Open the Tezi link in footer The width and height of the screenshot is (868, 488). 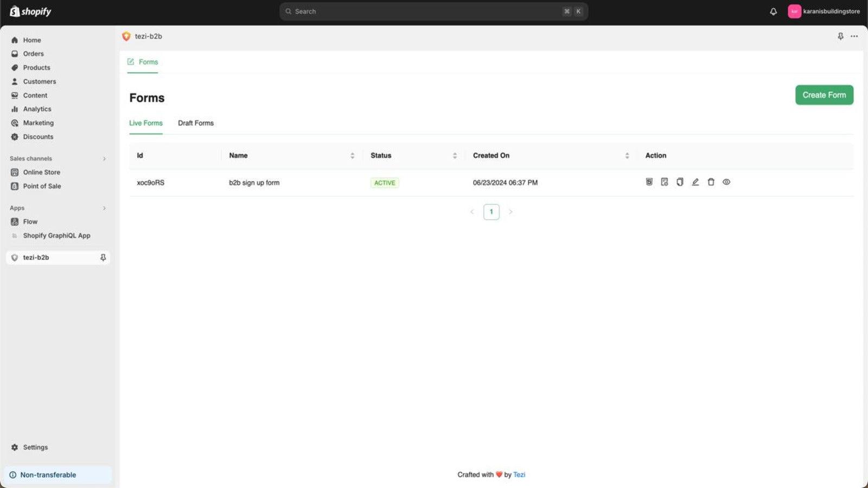point(519,474)
